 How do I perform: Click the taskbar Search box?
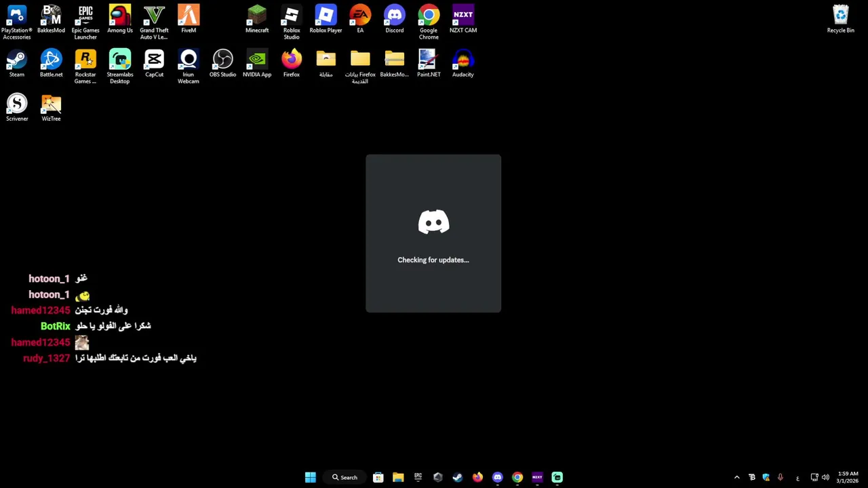[344, 477]
